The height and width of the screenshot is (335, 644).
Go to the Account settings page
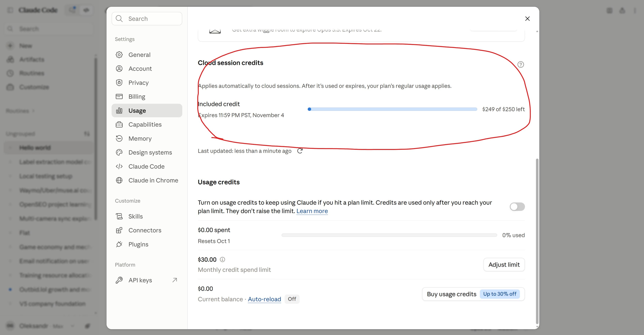tap(147, 69)
